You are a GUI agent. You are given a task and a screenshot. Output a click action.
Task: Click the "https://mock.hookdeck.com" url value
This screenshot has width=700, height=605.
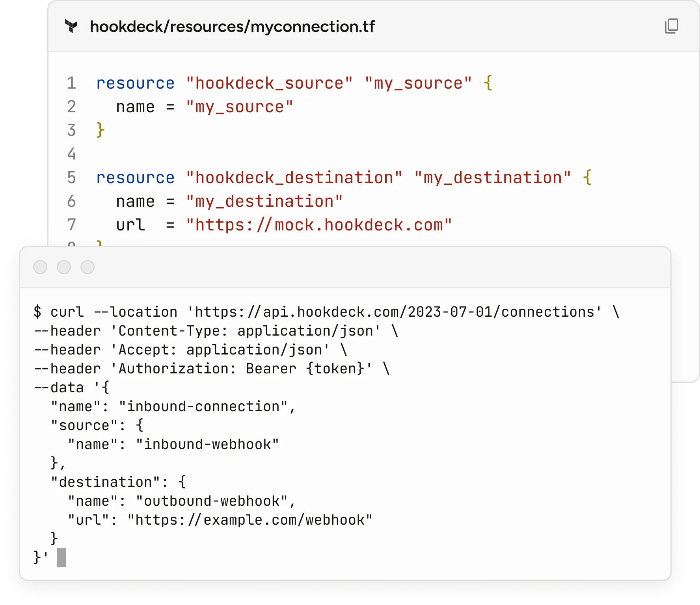[319, 225]
